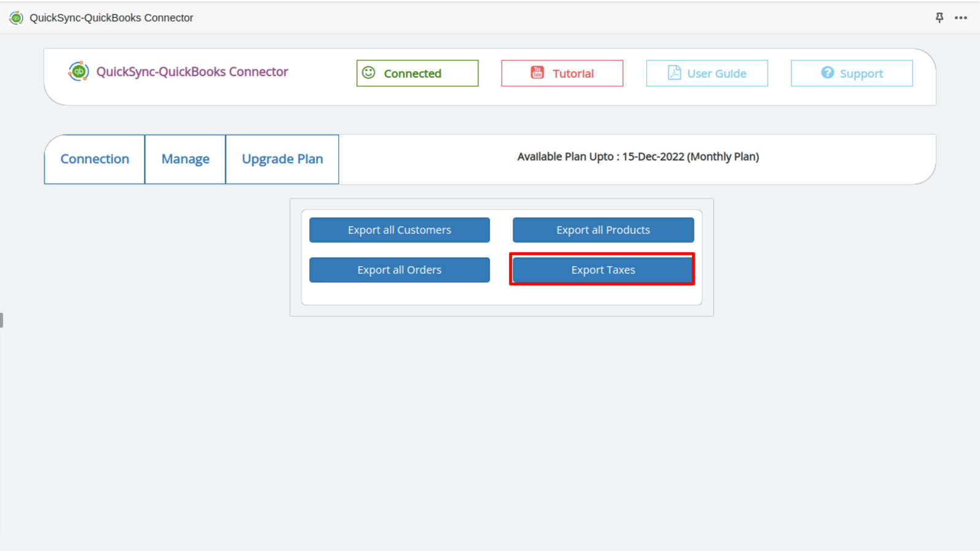Click the Connected status button

(418, 73)
